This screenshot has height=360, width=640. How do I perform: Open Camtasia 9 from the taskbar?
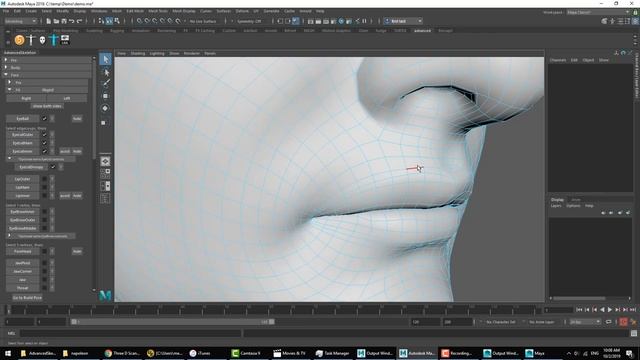coord(247,353)
